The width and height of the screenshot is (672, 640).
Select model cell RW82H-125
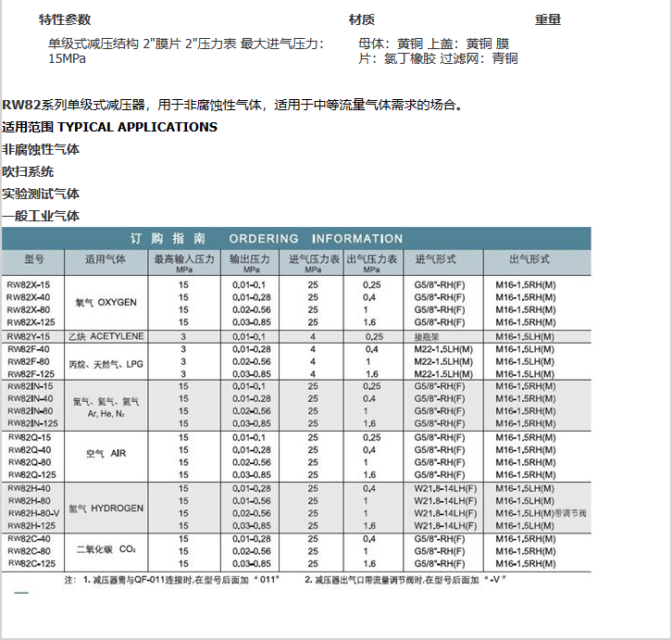click(31, 525)
